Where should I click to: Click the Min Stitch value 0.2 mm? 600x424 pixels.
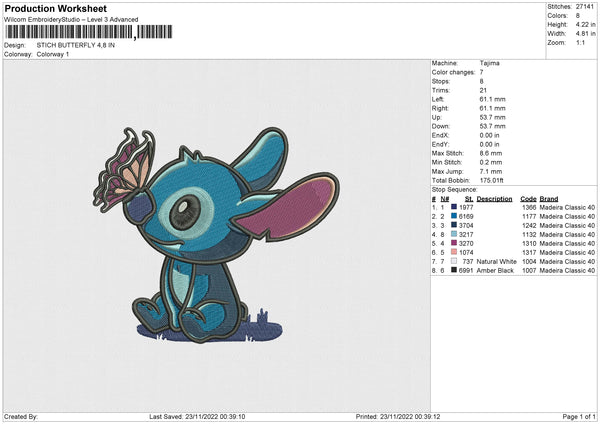click(491, 162)
